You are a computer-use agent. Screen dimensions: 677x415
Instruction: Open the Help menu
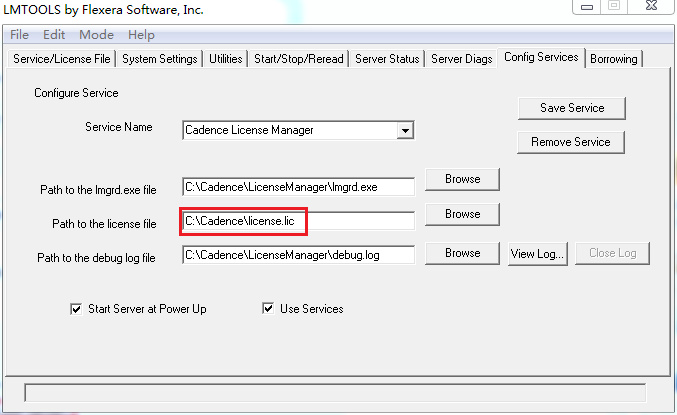[141, 35]
